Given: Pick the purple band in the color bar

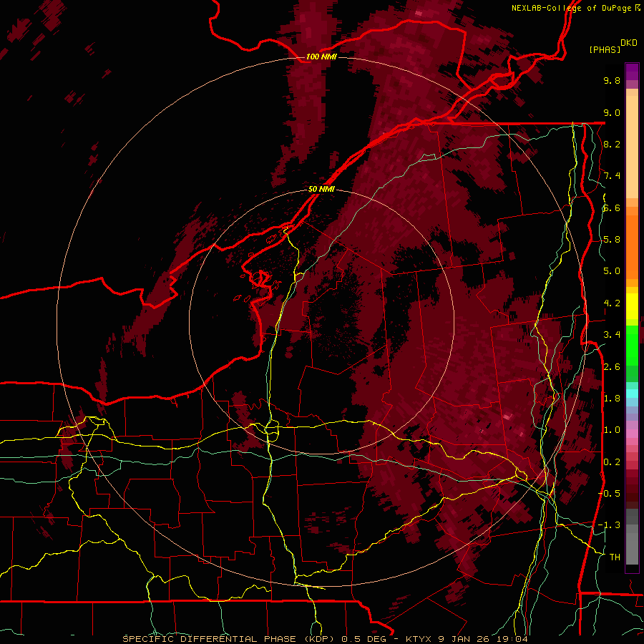Looking at the screenshot, I should click(632, 72).
